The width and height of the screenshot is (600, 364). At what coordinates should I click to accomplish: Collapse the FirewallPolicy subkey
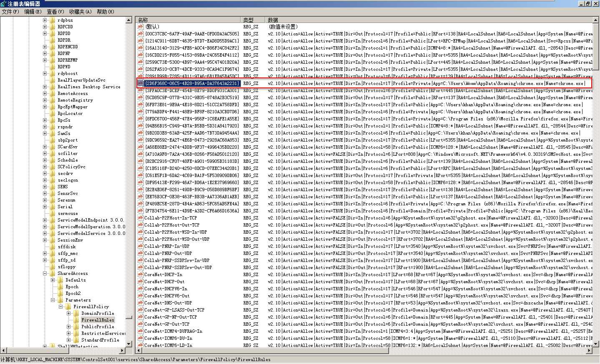click(x=60, y=307)
